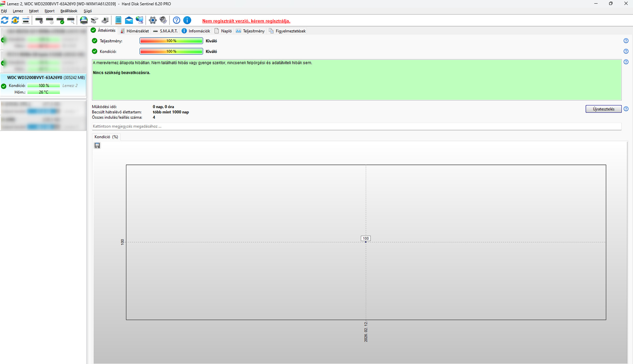Click the 100 data point on the chart
Viewport: 633px width, 364px height.
tap(366, 242)
